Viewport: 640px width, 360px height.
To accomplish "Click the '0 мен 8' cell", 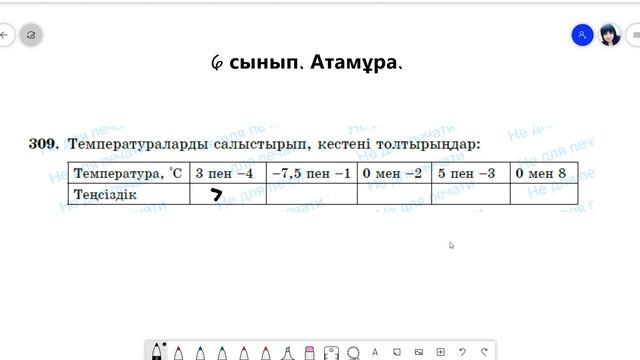I will pos(544,173).
